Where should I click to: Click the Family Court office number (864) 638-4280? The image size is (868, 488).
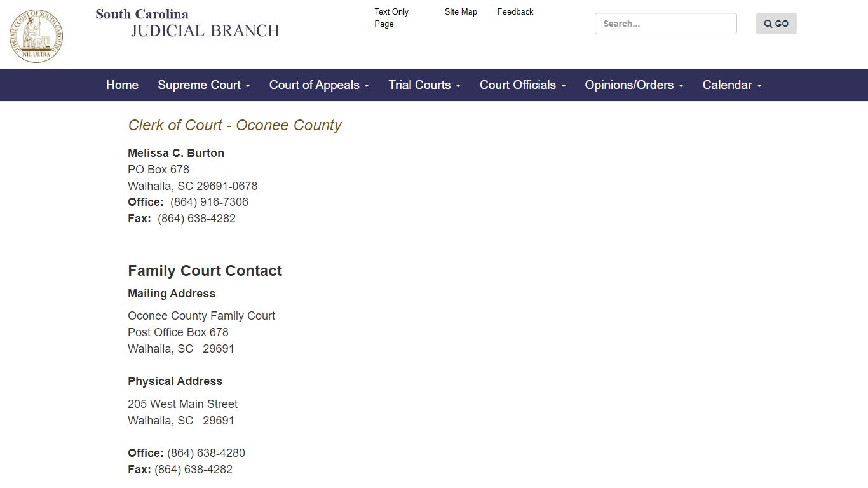click(x=205, y=452)
